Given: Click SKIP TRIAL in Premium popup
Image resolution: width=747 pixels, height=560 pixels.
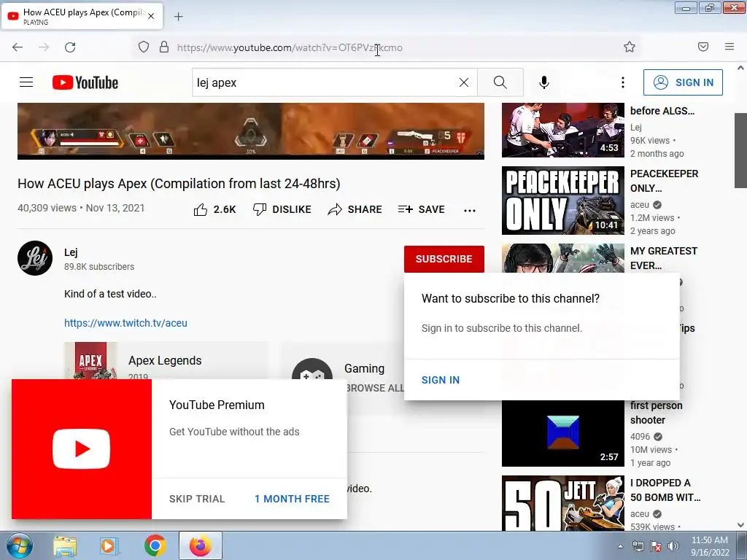Looking at the screenshot, I should click(x=197, y=499).
